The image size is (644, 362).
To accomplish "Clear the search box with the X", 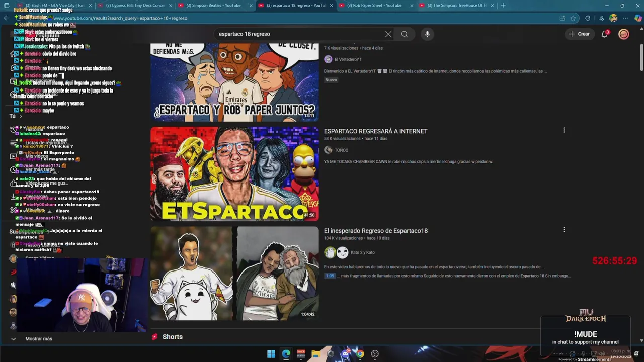I will (388, 34).
